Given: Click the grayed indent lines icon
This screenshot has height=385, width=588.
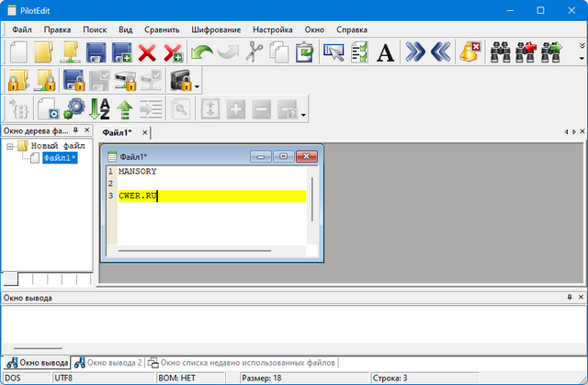Looking at the screenshot, I should [151, 109].
